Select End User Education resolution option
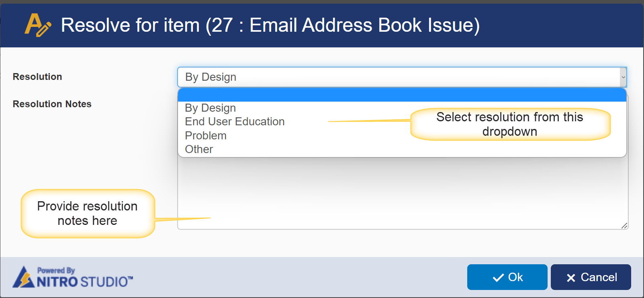Viewport: 644px width, 298px height. coord(235,122)
